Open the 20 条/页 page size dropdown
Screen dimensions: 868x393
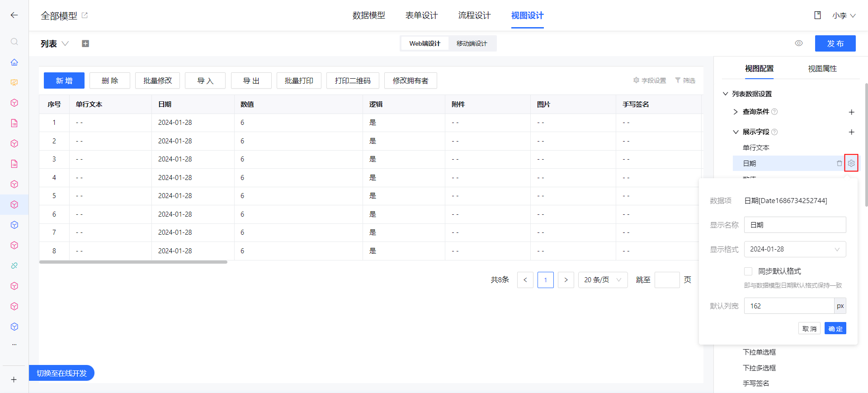coord(603,280)
